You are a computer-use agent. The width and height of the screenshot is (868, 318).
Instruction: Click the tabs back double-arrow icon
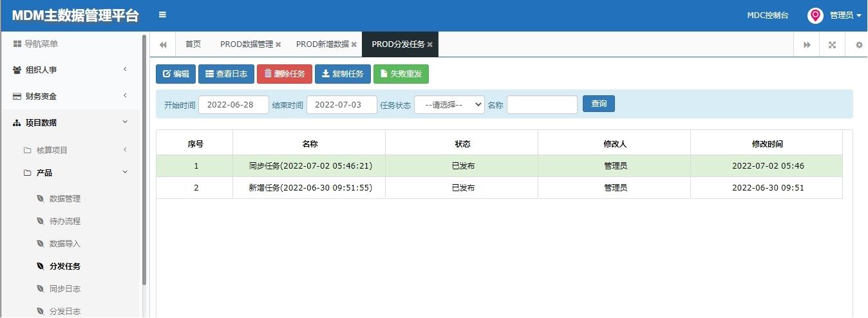pos(163,44)
